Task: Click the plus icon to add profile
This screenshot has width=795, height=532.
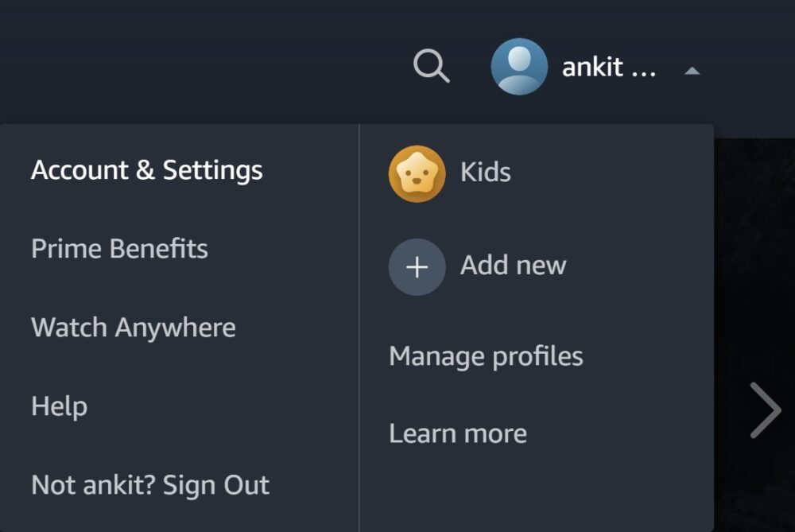Action: (417, 267)
